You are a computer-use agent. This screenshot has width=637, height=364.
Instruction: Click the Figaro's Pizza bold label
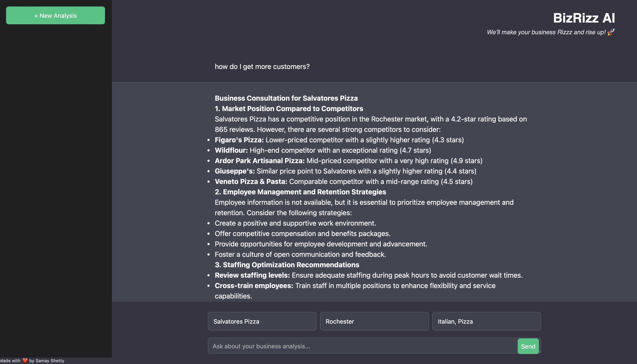(239, 140)
